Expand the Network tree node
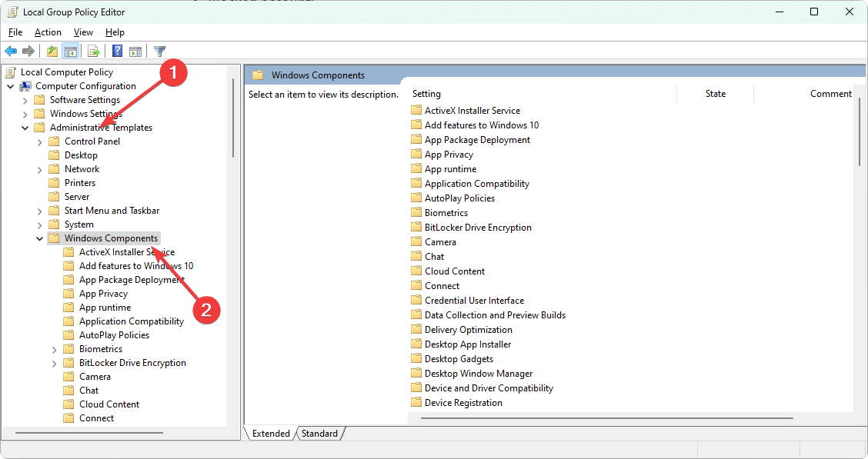Screen dimensions: 868x459 (x=39, y=169)
